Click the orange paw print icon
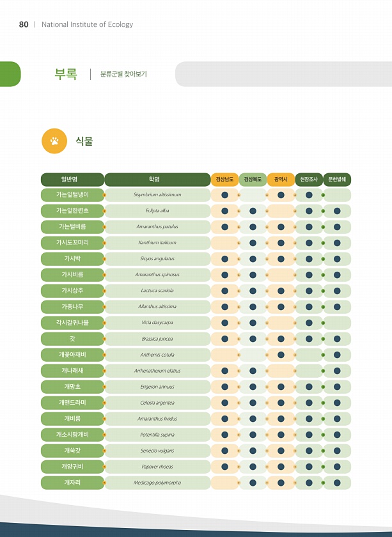Viewport: 392px width, 537px height. coord(54,141)
